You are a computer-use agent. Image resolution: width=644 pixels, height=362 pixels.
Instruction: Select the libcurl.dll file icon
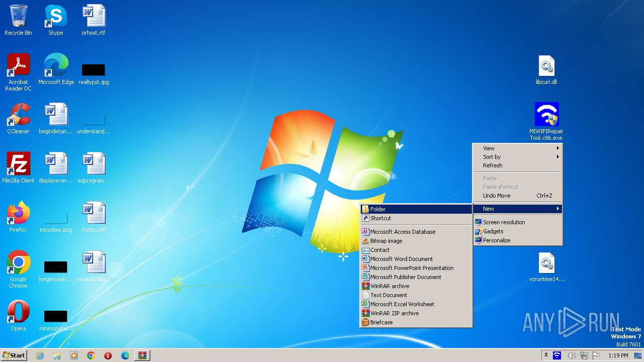click(x=546, y=70)
